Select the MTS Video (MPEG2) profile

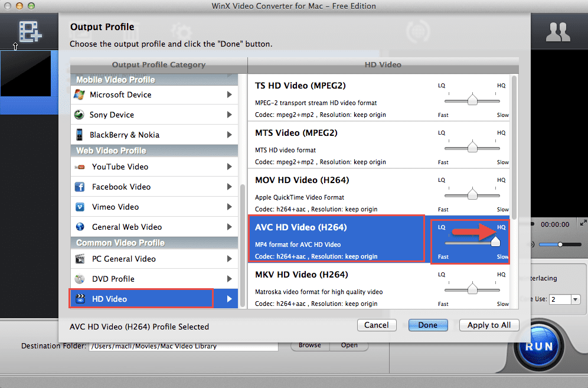pos(379,145)
